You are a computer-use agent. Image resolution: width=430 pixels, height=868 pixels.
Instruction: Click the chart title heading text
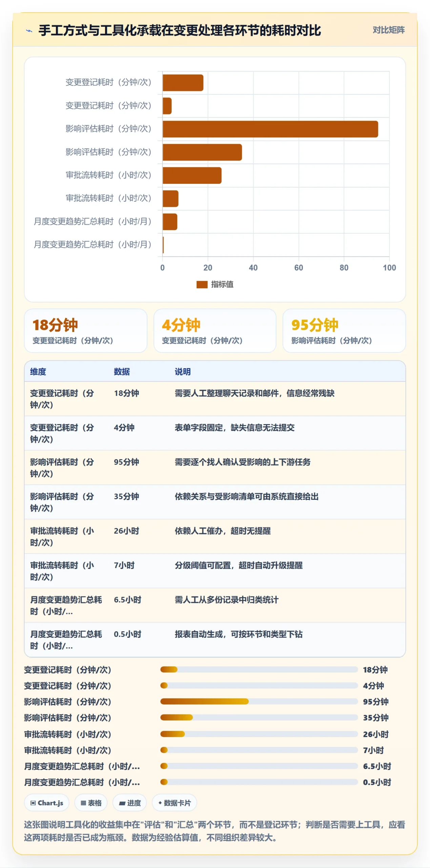click(x=179, y=31)
